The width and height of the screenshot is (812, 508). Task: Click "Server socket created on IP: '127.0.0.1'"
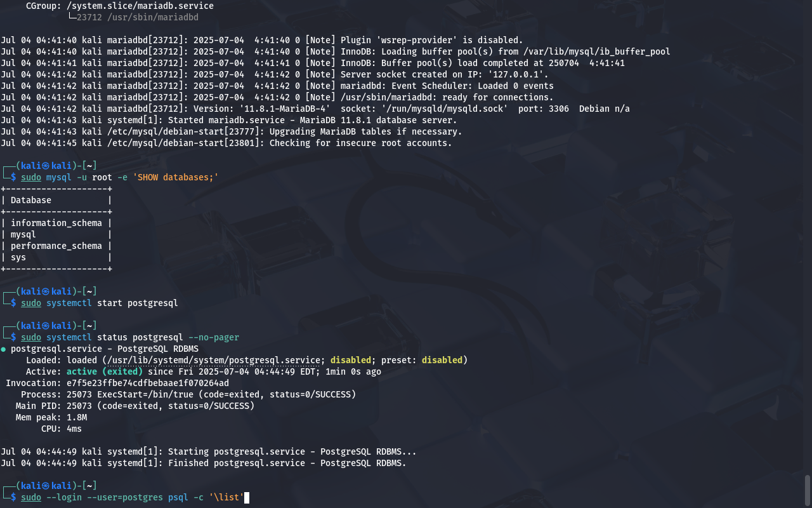(x=445, y=74)
